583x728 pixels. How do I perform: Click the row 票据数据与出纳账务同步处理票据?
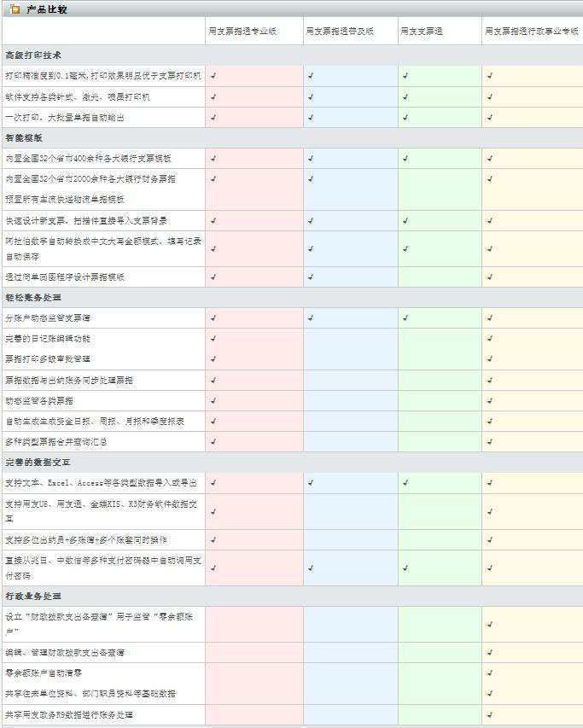(x=293, y=381)
